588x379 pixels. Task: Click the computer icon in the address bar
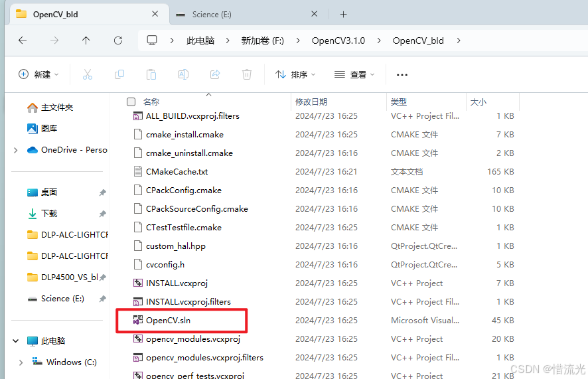pyautogui.click(x=152, y=40)
